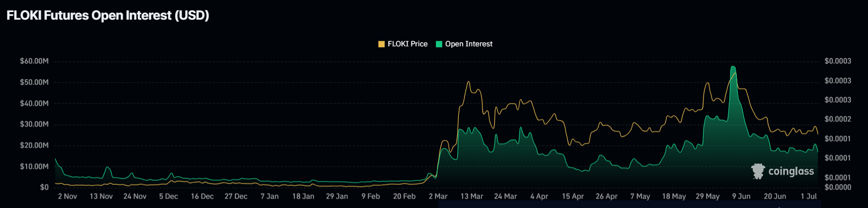Select the 9 Jun date axis label
Screen dimensions: 868x208
(x=741, y=196)
